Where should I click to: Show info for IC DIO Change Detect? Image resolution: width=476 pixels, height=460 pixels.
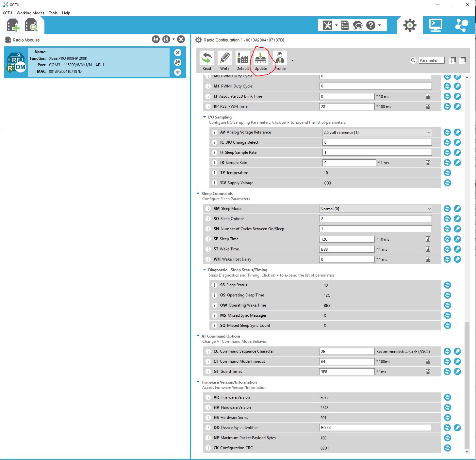coord(215,142)
